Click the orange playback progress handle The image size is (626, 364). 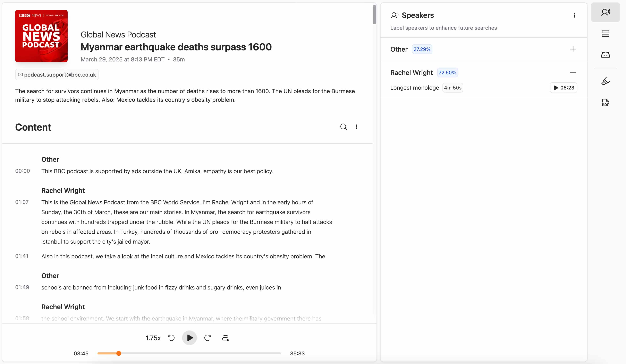click(119, 353)
